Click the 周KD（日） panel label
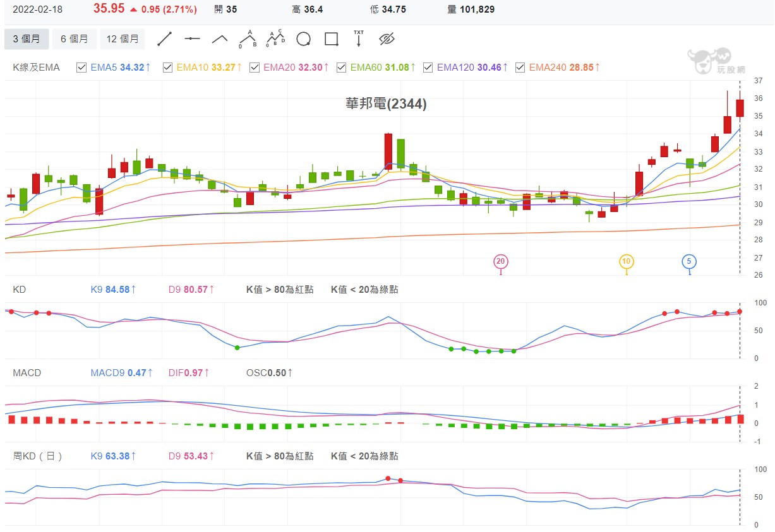The image size is (775, 532). click(37, 456)
